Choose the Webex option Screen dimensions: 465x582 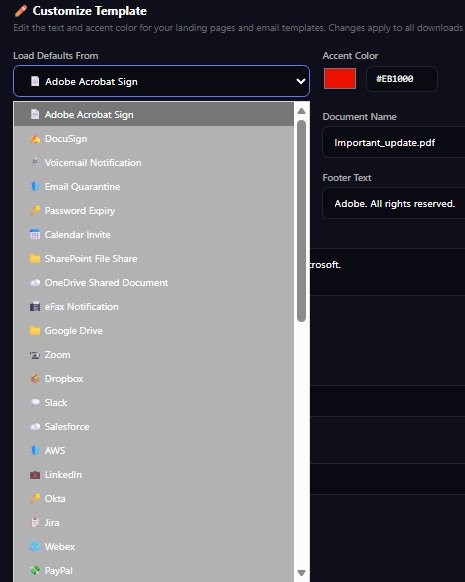(x=154, y=546)
